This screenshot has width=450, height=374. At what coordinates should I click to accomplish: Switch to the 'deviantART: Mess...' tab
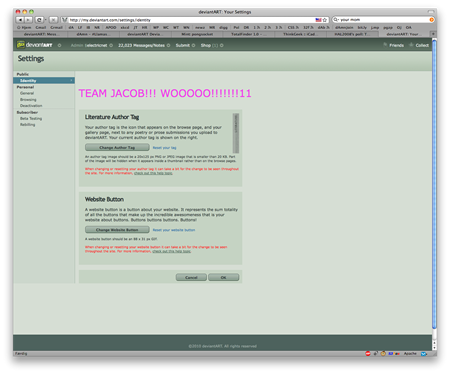click(39, 34)
